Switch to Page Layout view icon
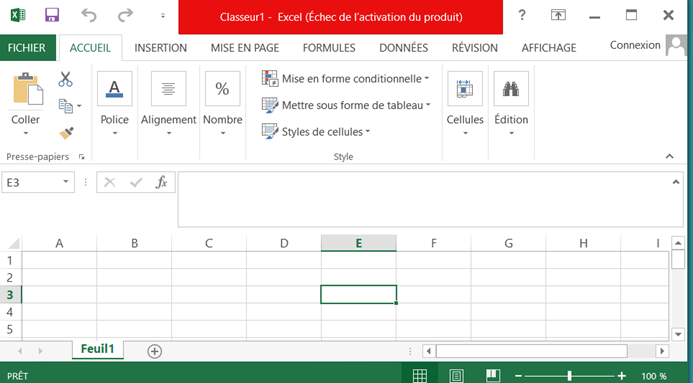 (x=456, y=376)
